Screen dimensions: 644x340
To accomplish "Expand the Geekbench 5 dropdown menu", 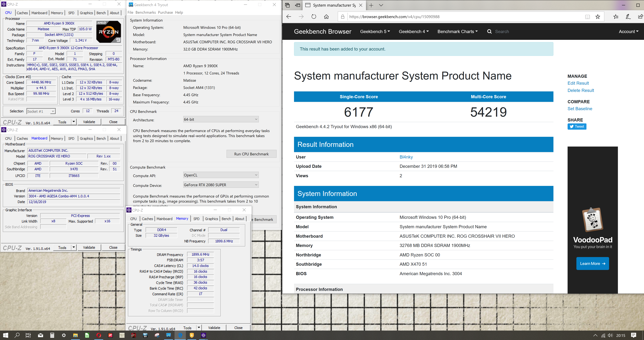I will 375,31.
